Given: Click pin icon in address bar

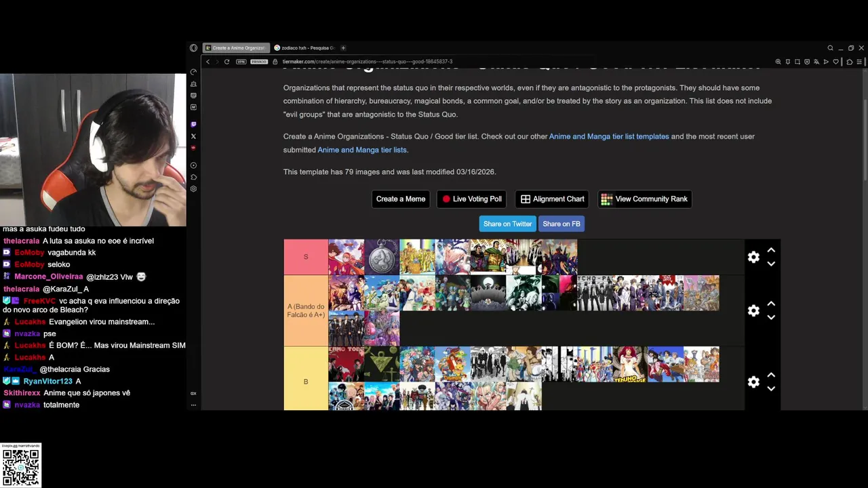Looking at the screenshot, I should [x=788, y=62].
